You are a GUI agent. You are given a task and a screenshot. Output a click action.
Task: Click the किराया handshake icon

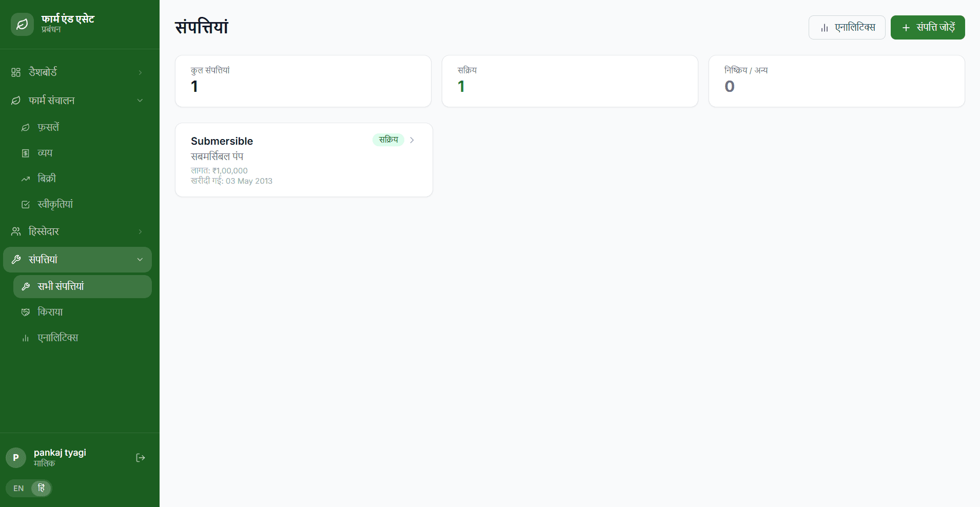coord(25,312)
